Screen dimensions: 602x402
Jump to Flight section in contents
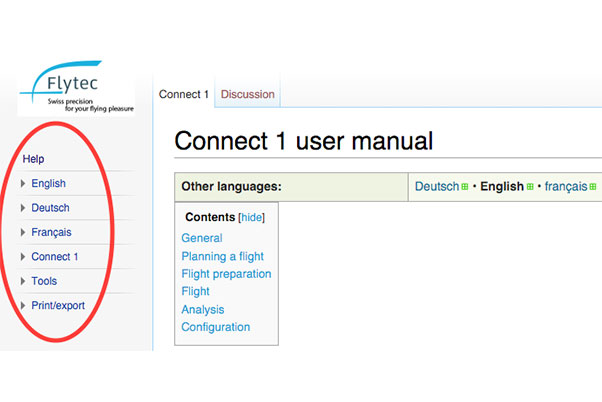pos(195,291)
